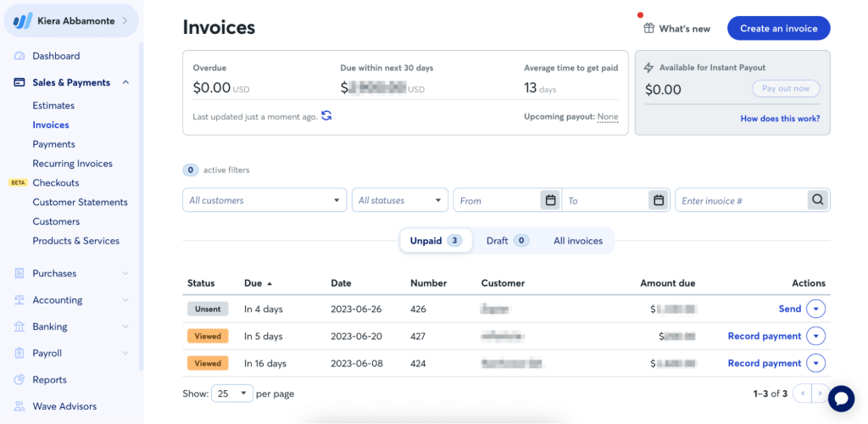Open the From date calendar picker
The height and width of the screenshot is (424, 868).
(x=550, y=200)
